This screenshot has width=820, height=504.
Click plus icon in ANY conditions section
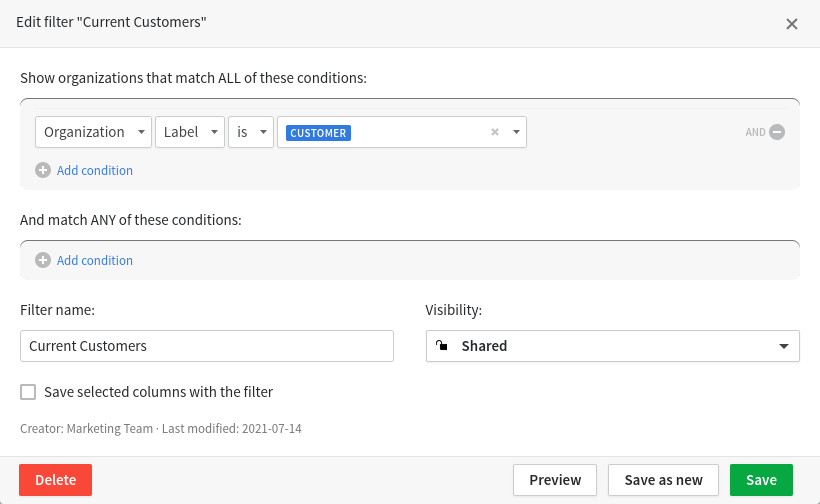click(43, 260)
